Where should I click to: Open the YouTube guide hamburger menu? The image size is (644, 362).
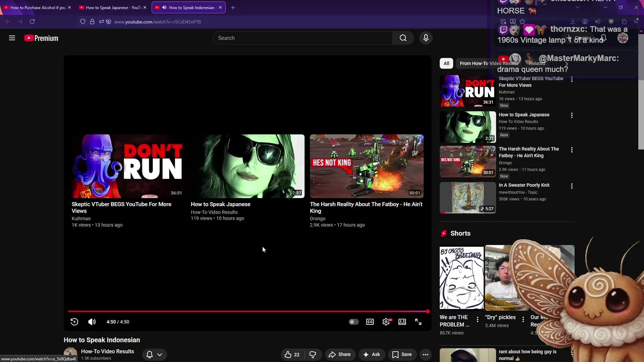coord(12,38)
